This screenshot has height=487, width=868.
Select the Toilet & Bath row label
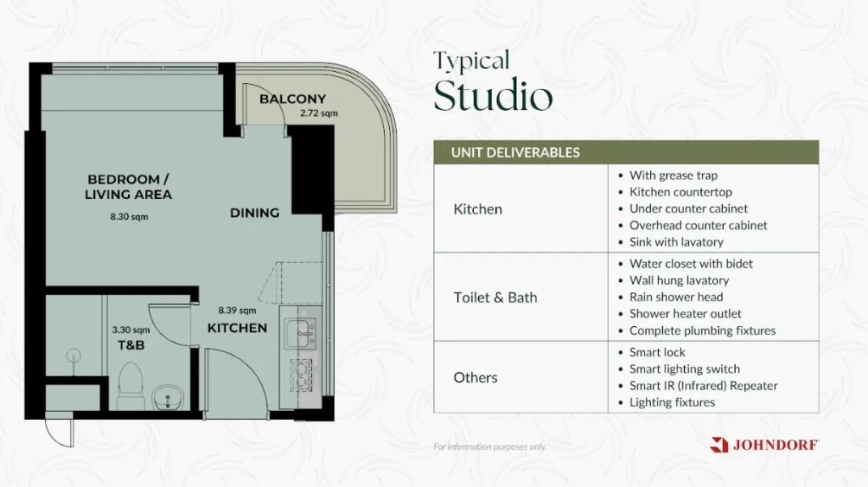[495, 297]
